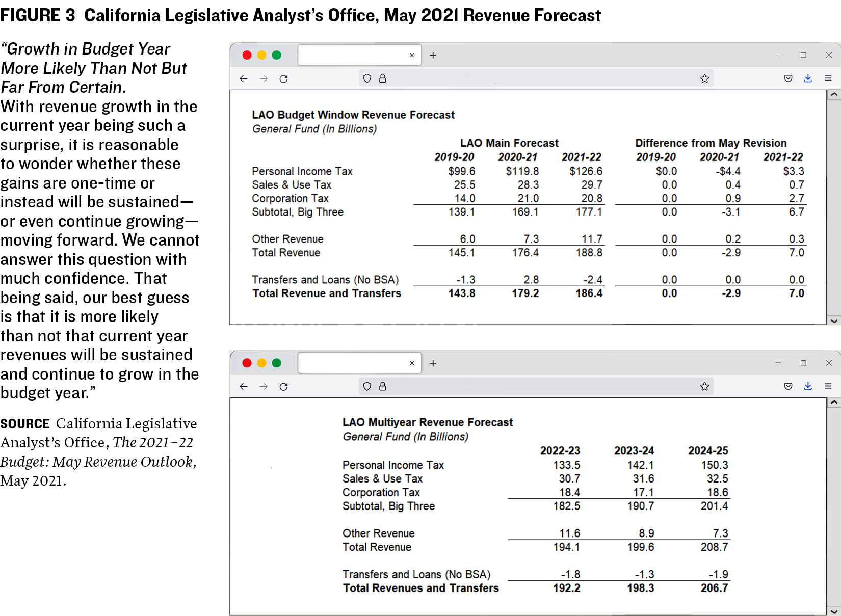Click back arrow in bottom browser window
Image resolution: width=841 pixels, height=616 pixels.
pos(244,387)
